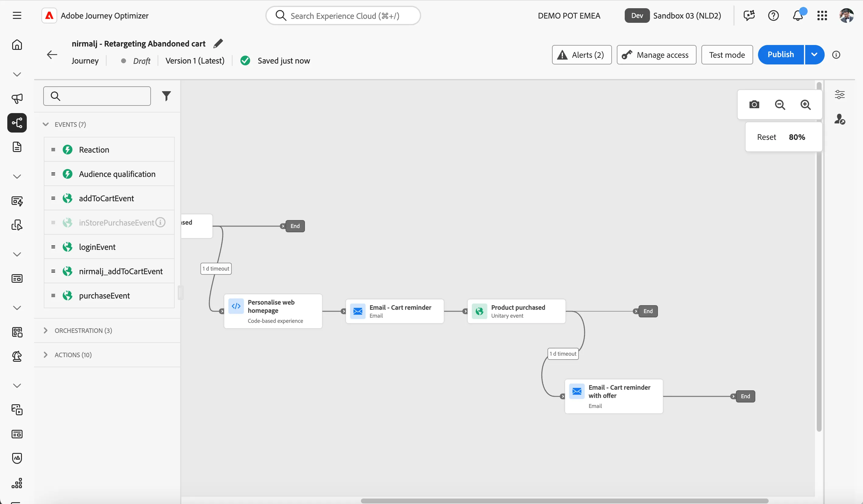The image size is (863, 504).
Task: Click the Test mode button
Action: click(727, 55)
